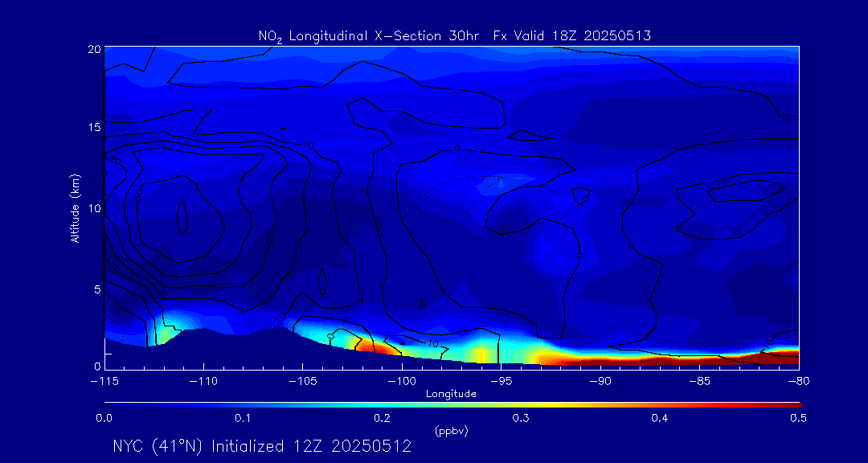Click the altitude axis tick label "15"
This screenshot has width=868, height=463.
point(94,127)
